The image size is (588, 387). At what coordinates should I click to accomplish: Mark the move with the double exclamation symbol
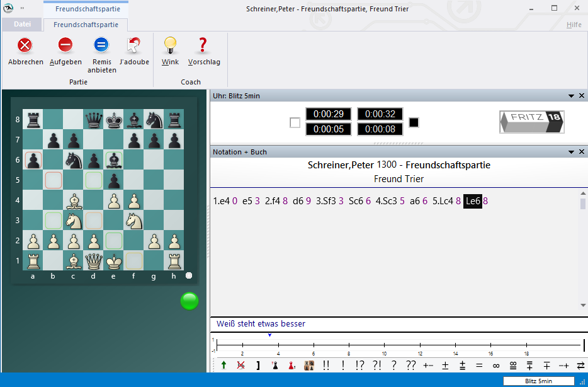(x=325, y=365)
